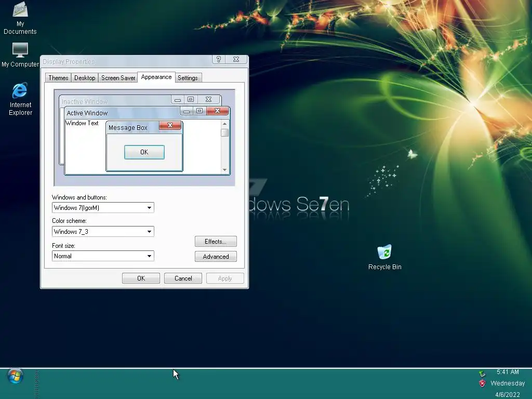Click the Inactive Window preview maximize icon
Image resolution: width=532 pixels, height=399 pixels.
[x=191, y=99]
